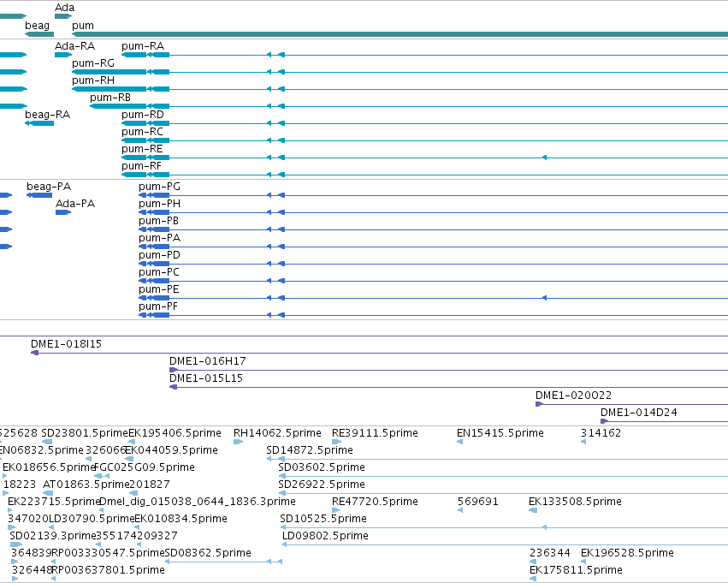This screenshot has width=728, height=583.
Task: Select EST 569691 label
Action: tap(477, 502)
